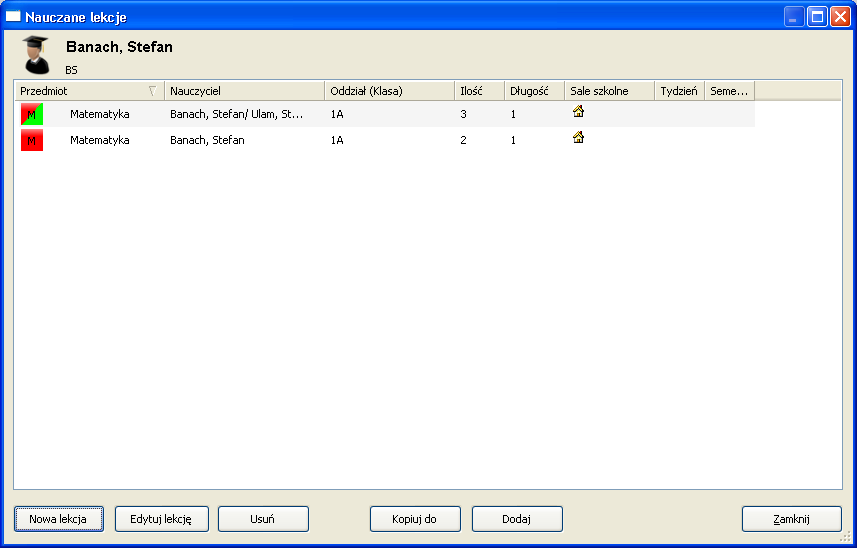Click the house icon in the Banach/Ulam row
The width and height of the screenshot is (857, 548).
coord(578,111)
